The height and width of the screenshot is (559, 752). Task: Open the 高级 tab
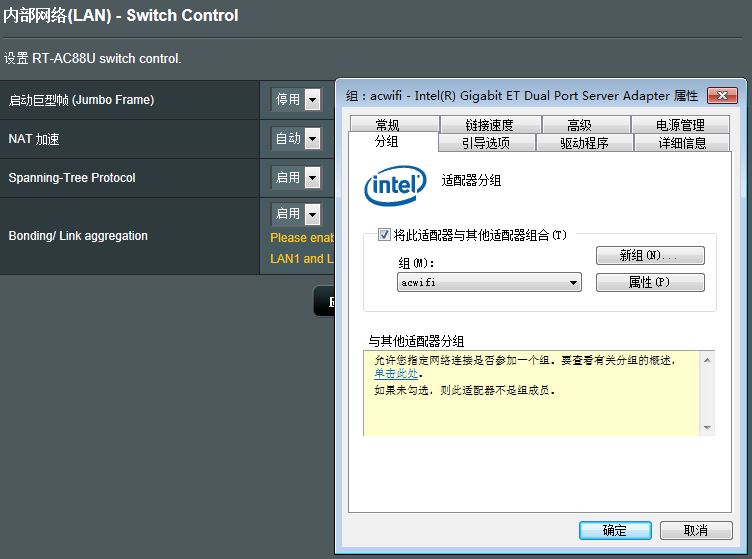(x=586, y=125)
